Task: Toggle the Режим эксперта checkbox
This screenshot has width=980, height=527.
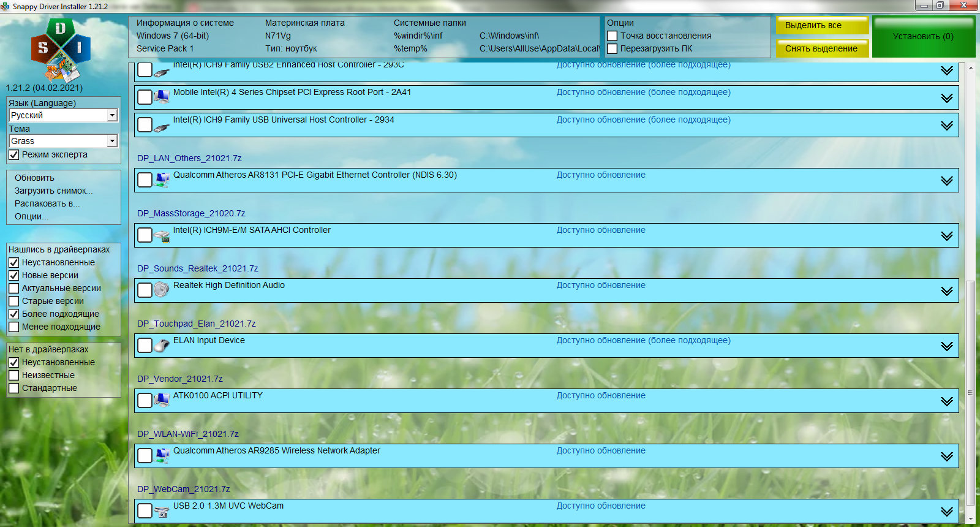Action: click(x=14, y=155)
